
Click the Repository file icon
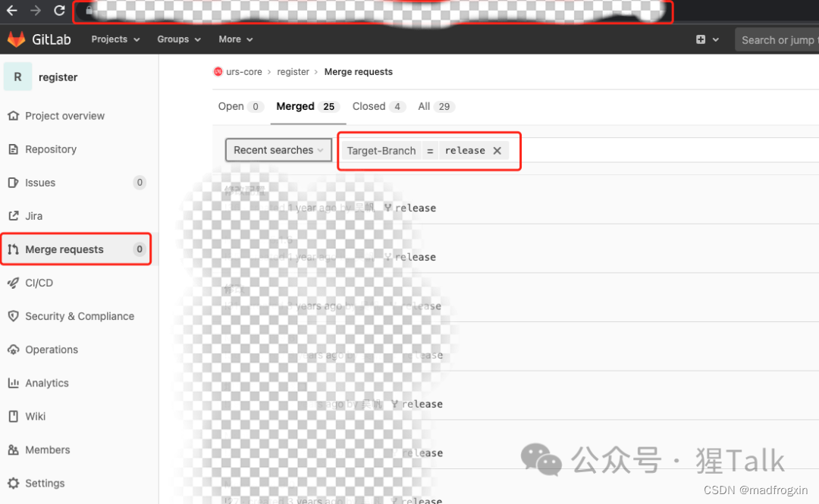[x=14, y=149]
